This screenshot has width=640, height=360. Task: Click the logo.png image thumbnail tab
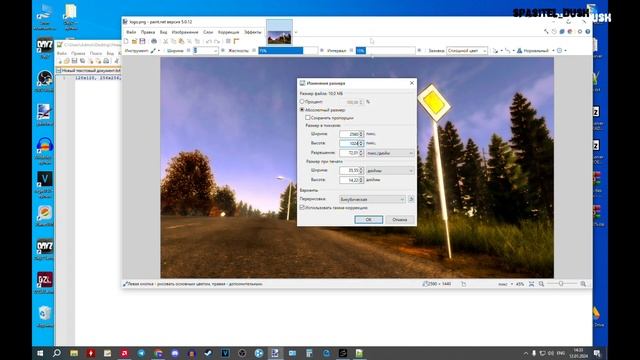(280, 32)
